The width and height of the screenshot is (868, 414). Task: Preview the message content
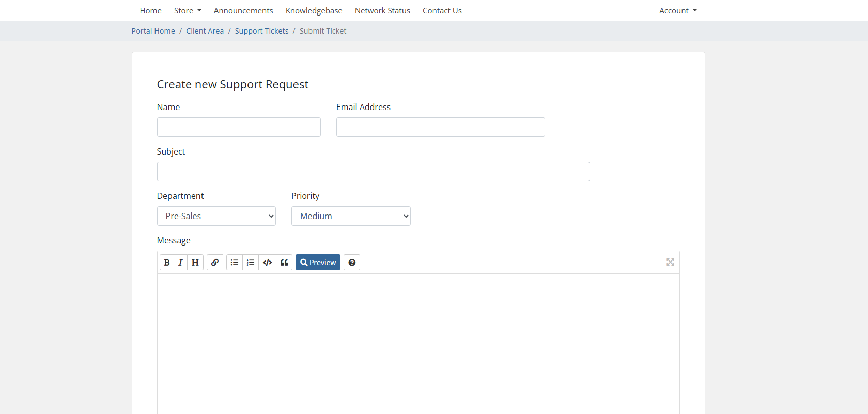(x=318, y=263)
